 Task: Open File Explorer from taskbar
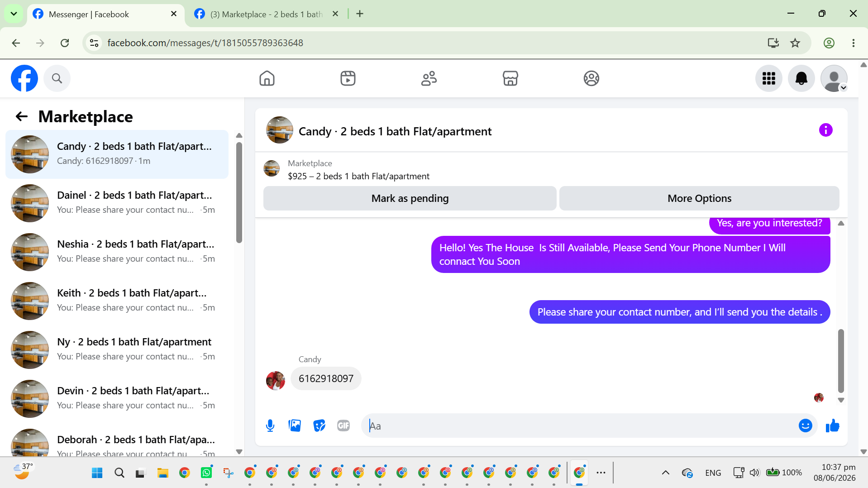(162, 473)
